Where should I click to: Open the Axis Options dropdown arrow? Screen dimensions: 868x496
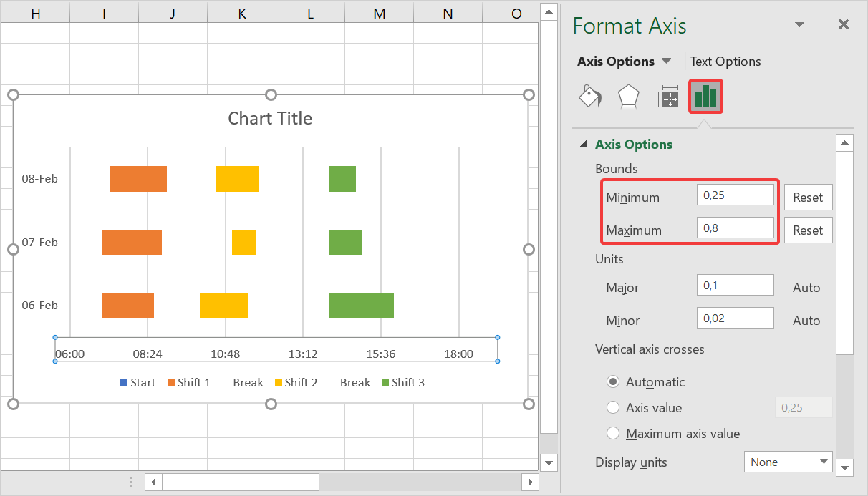pos(666,61)
